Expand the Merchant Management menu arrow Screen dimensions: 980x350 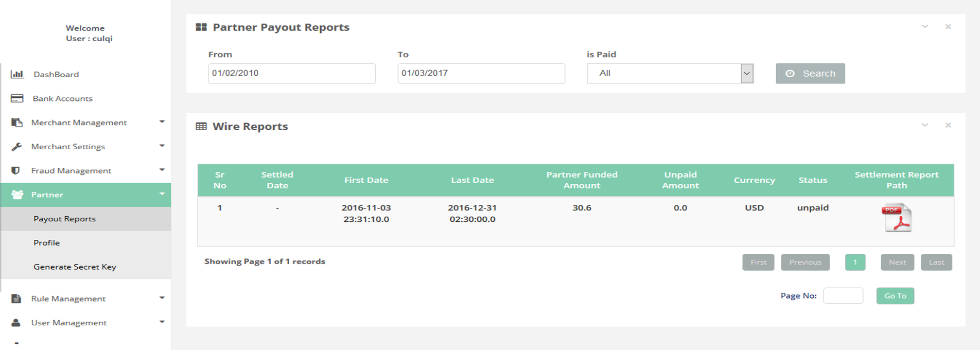point(162,122)
